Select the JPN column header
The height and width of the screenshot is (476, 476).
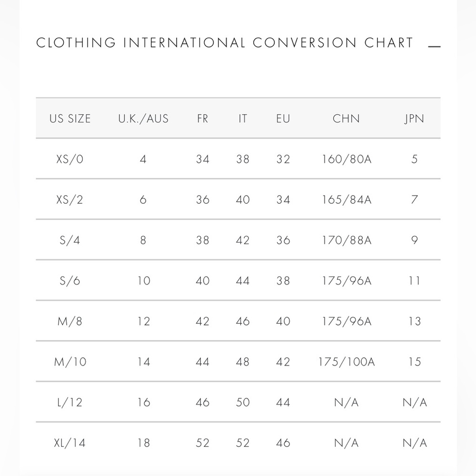[x=415, y=119]
